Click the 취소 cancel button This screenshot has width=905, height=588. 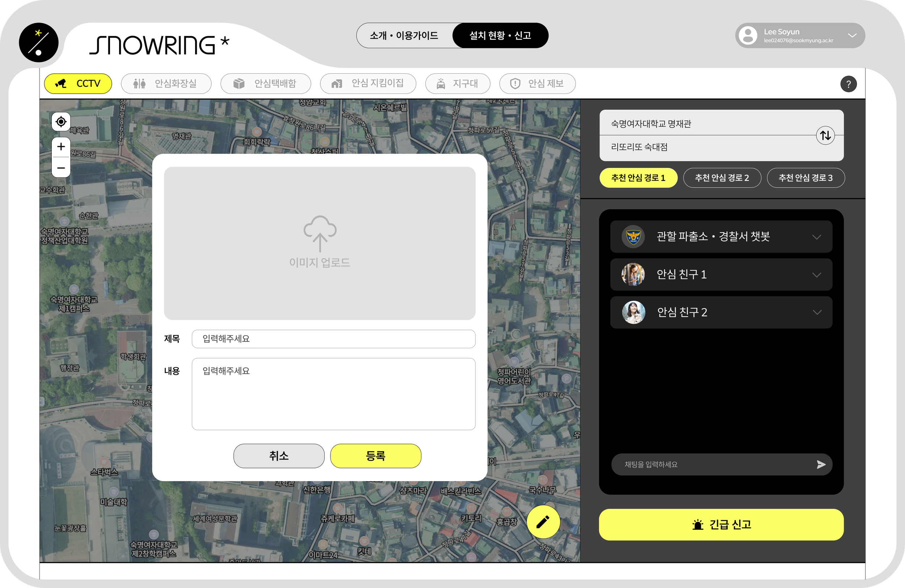click(279, 456)
